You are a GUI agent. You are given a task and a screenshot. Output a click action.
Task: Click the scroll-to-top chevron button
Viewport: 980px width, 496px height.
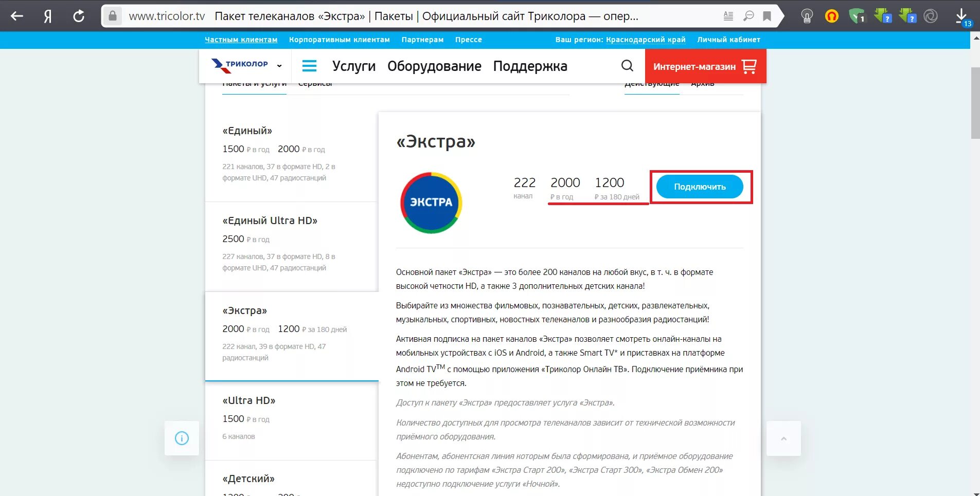(x=783, y=438)
